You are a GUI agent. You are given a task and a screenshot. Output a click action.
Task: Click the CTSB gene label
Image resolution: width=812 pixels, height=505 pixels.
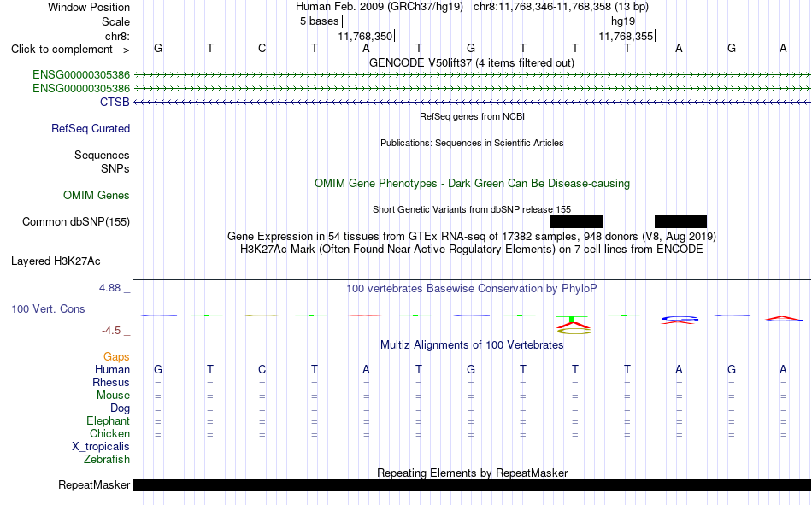point(115,102)
